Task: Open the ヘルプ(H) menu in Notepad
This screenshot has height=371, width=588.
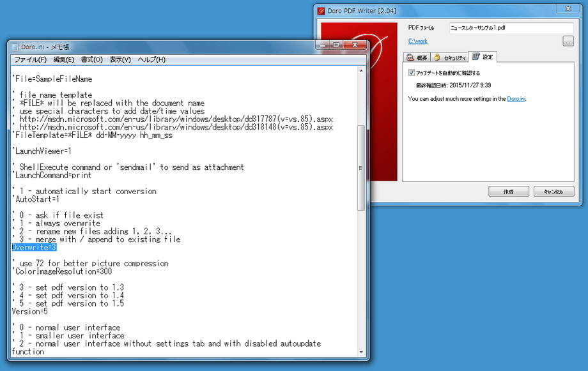Action: click(151, 59)
